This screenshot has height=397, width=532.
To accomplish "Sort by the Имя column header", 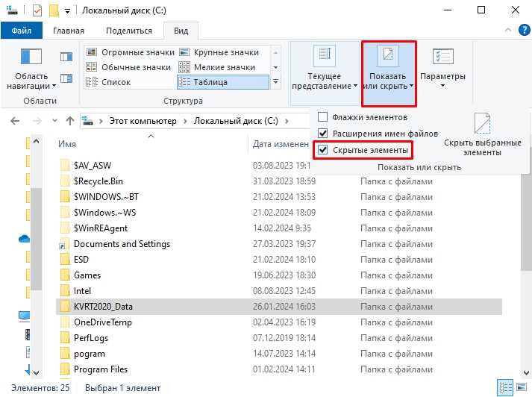I will point(67,144).
